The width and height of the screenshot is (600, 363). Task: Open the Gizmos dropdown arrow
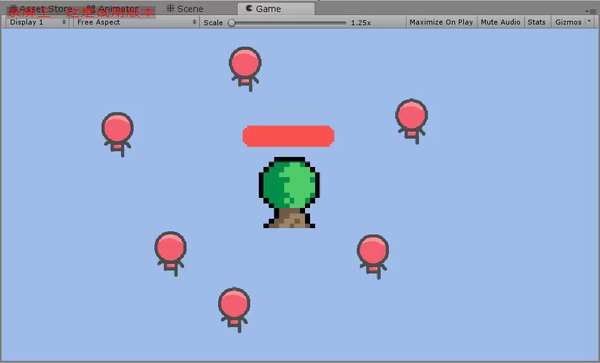click(x=589, y=22)
